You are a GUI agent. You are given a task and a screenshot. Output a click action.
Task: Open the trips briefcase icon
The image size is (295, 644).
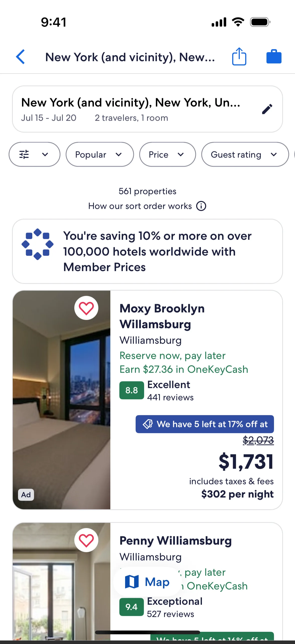pos(274,56)
